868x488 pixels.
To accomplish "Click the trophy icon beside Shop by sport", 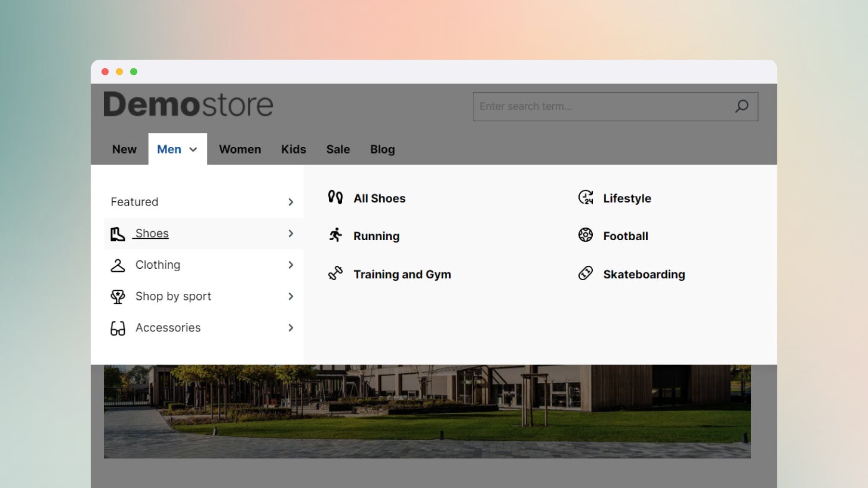I will coord(118,296).
